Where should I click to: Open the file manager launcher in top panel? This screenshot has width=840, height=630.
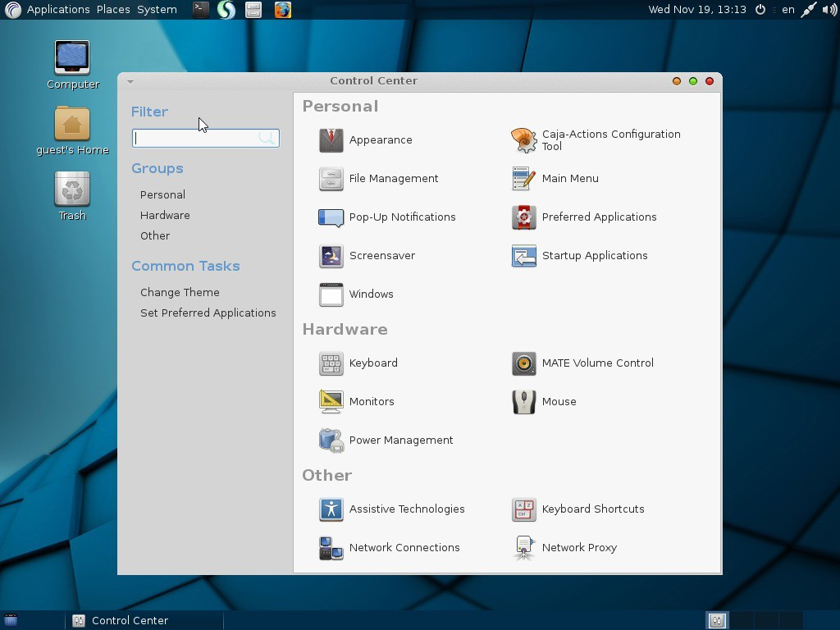[253, 10]
